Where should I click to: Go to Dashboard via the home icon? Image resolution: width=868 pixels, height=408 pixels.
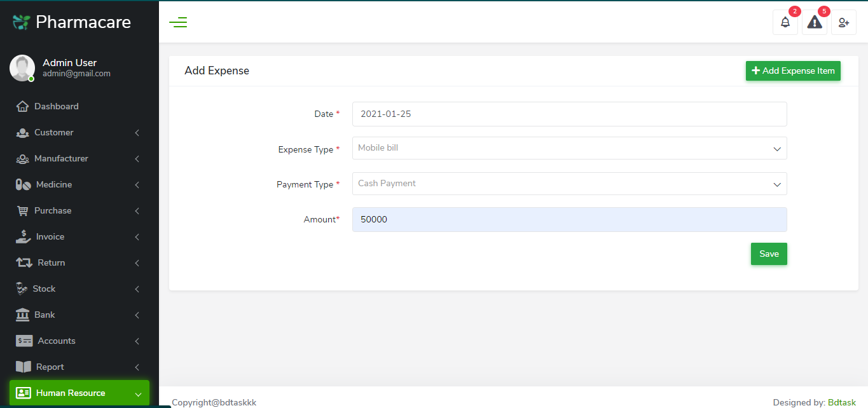click(x=23, y=106)
